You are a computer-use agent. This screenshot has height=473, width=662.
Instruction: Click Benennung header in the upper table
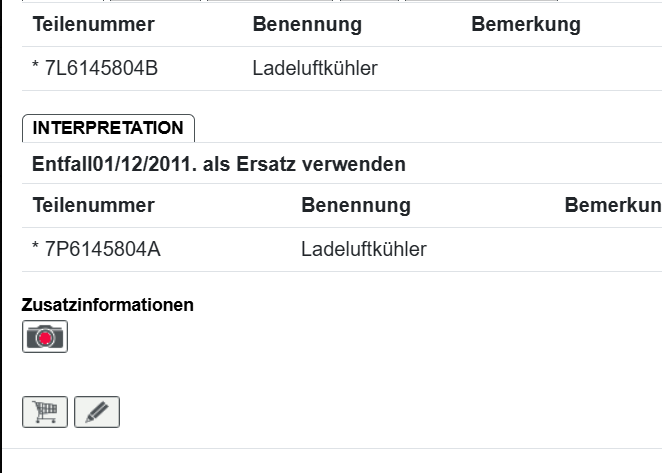(306, 25)
